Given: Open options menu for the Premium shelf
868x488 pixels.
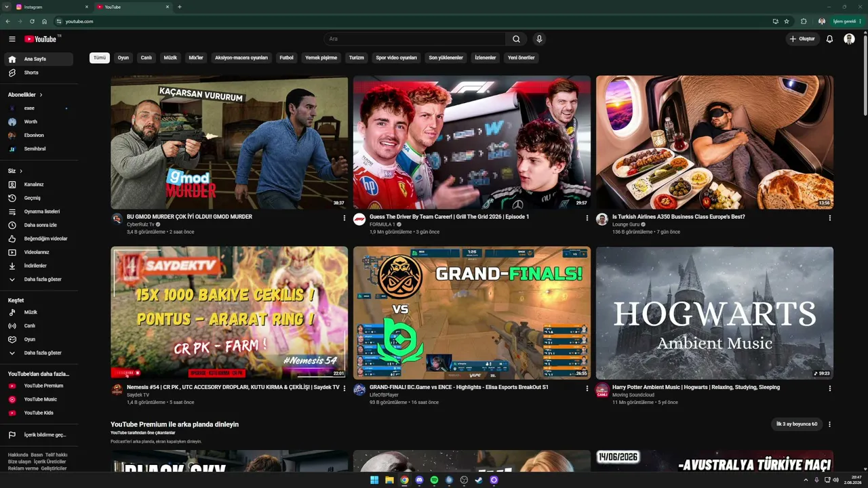Looking at the screenshot, I should point(829,424).
